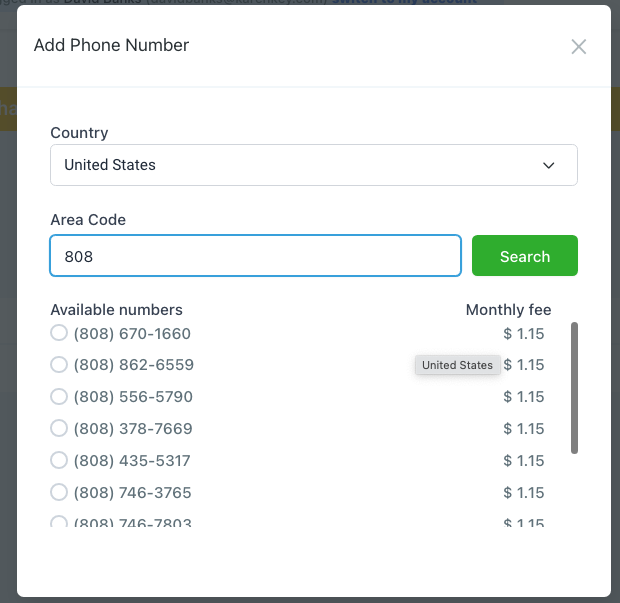Choose number (808) 862-6559
This screenshot has height=603, width=620.
click(x=59, y=365)
